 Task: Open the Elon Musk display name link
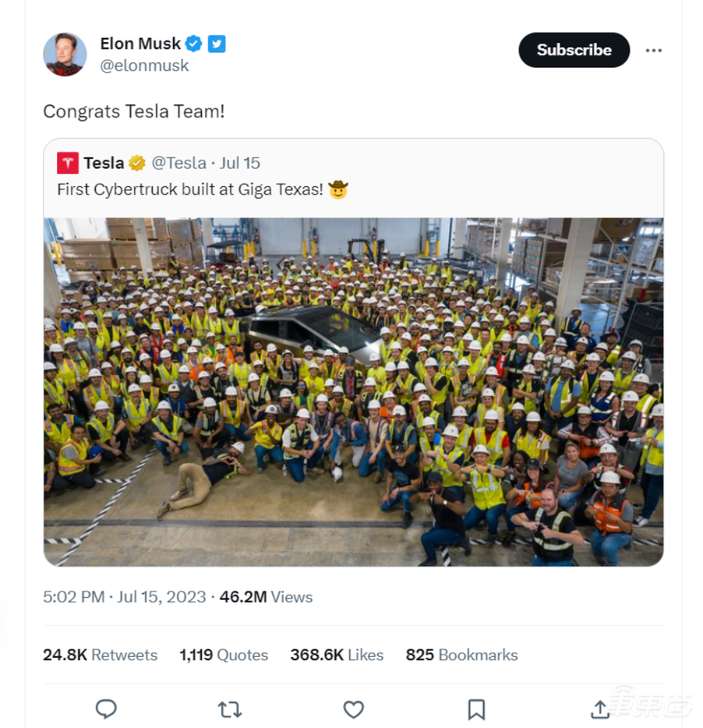tap(140, 43)
